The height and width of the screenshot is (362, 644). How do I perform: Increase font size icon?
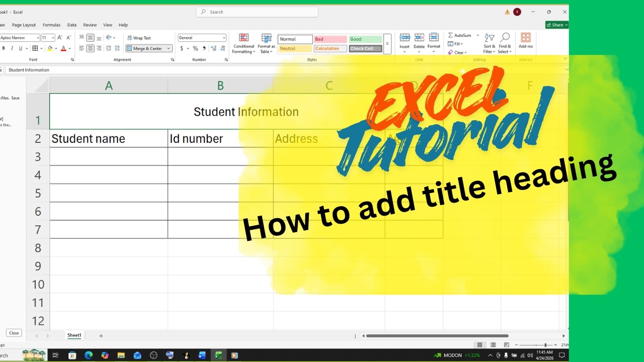(x=60, y=38)
